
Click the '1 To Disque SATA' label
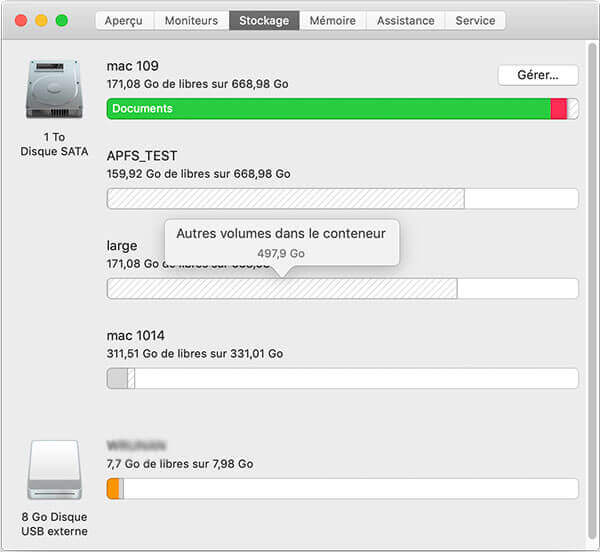pyautogui.click(x=54, y=144)
